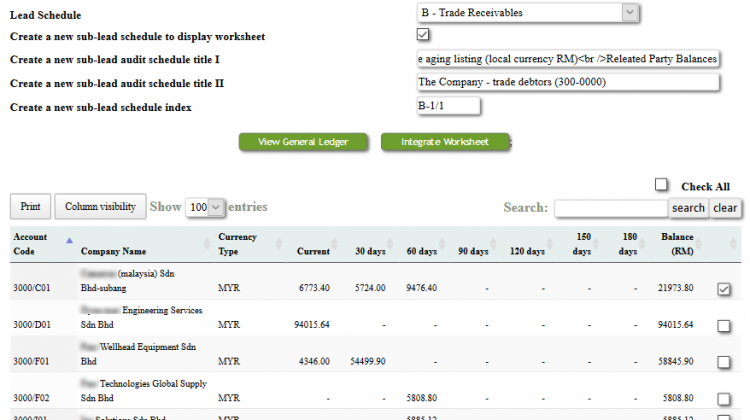Untick the create sub-lead schedule checkbox

[423, 34]
